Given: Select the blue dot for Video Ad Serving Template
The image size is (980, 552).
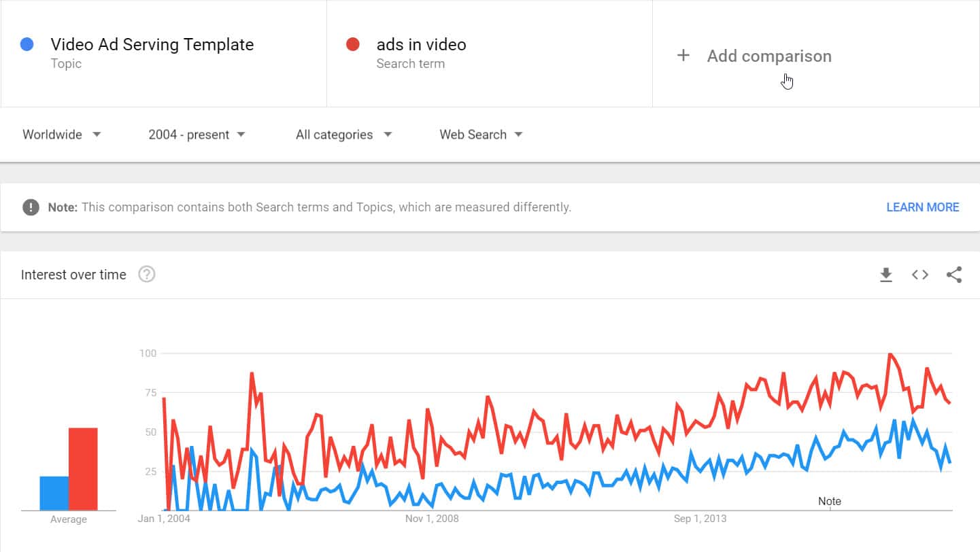Looking at the screenshot, I should [x=26, y=44].
